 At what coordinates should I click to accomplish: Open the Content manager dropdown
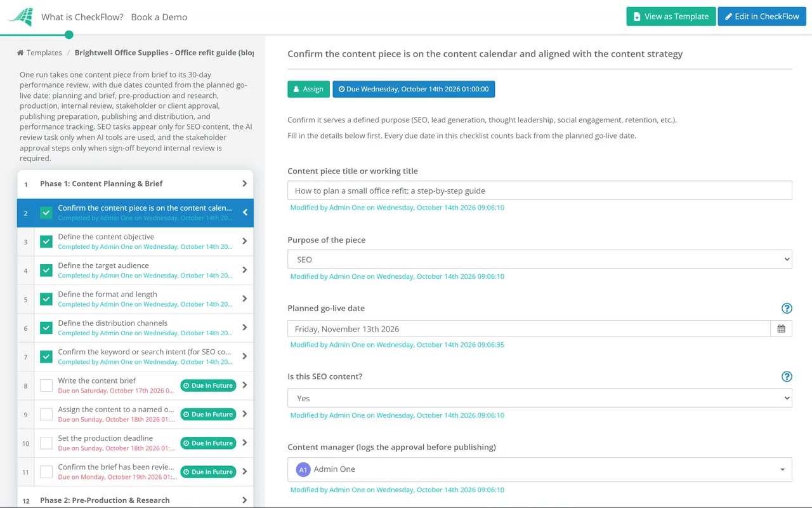(x=540, y=469)
